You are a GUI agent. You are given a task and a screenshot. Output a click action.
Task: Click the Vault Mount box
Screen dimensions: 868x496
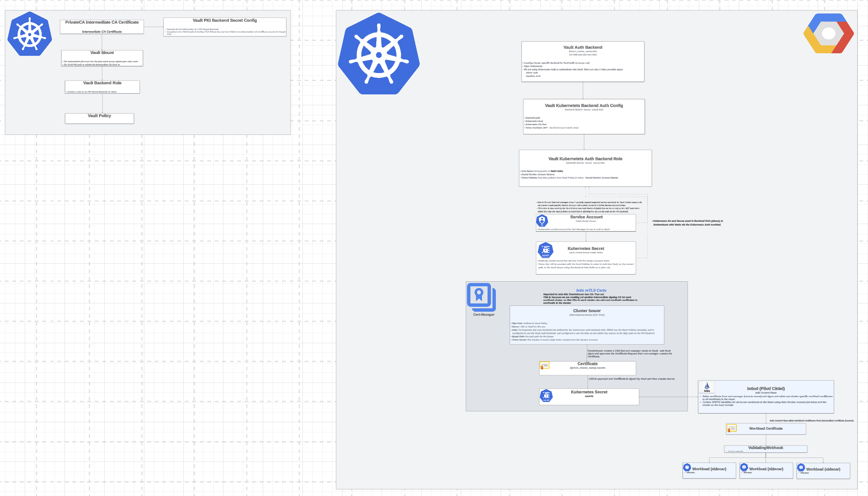102,58
